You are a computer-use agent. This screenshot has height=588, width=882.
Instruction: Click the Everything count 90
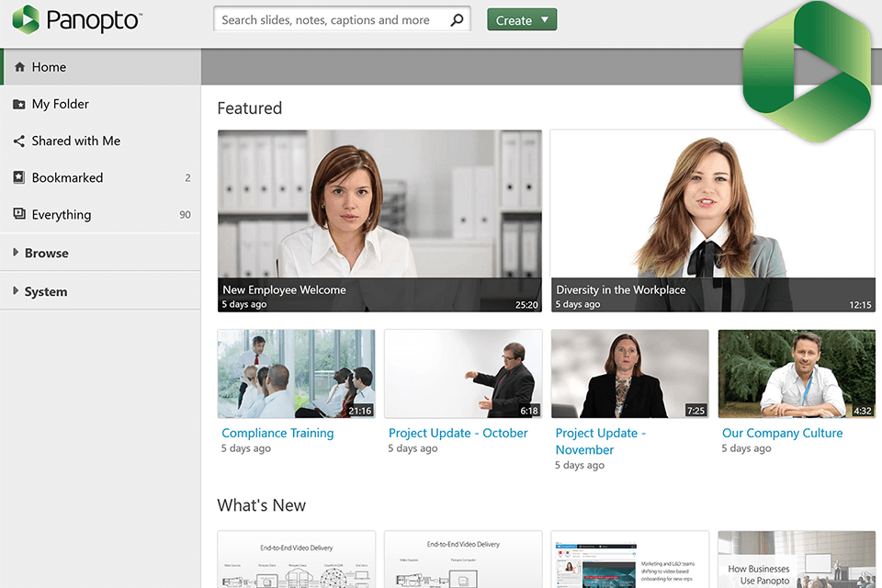pyautogui.click(x=185, y=214)
